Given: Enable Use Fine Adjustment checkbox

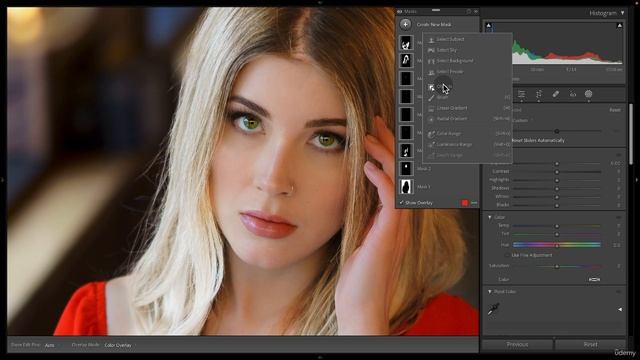Looking at the screenshot, I should click(x=508, y=256).
